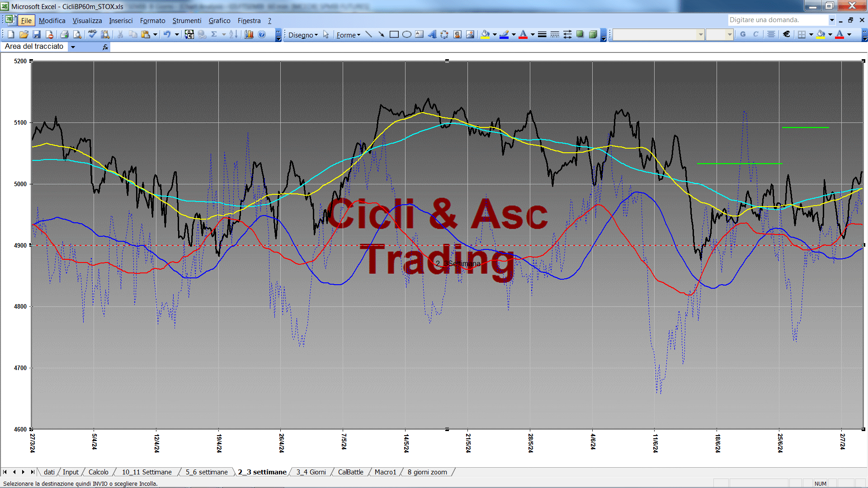Apply the blue line color
This screenshot has height=488, width=868.
504,35
